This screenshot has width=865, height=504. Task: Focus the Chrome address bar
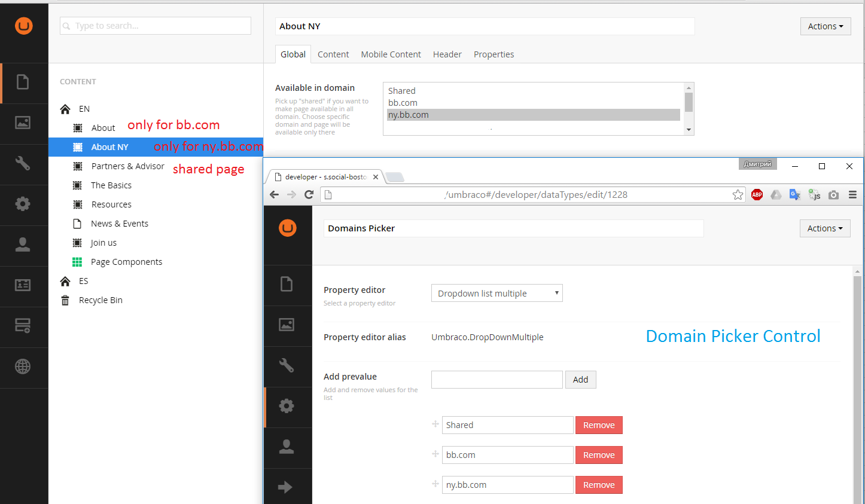coord(532,194)
